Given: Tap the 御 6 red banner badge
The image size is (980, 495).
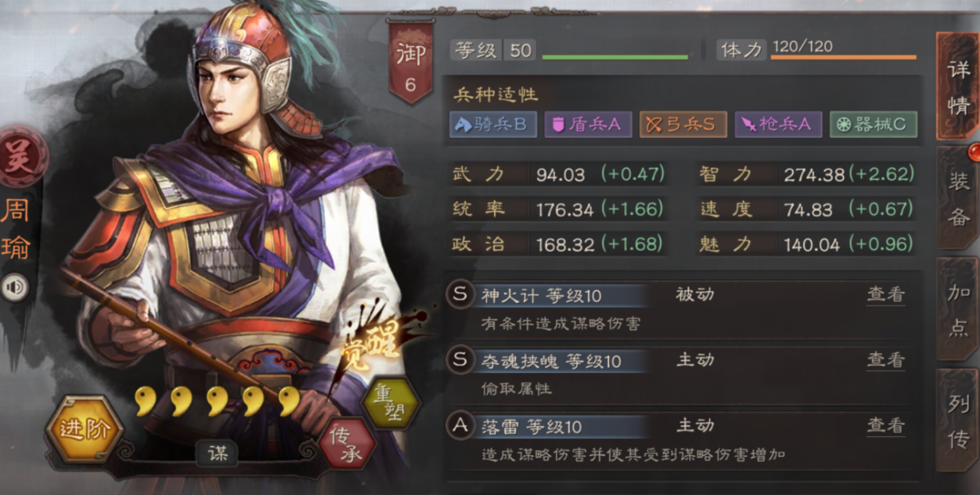Looking at the screenshot, I should tap(410, 63).
